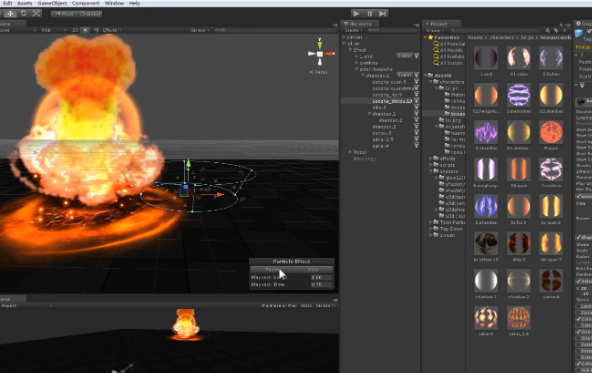Open the GameObject menu

52,3
